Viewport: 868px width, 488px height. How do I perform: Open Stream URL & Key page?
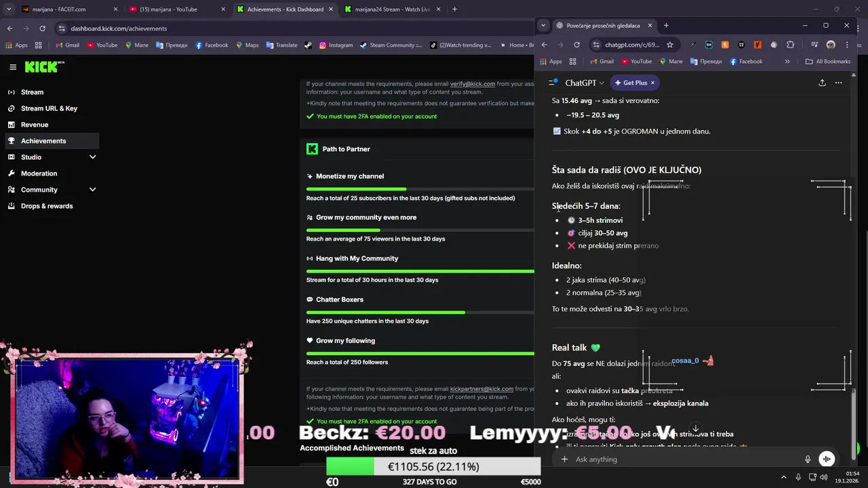49,108
